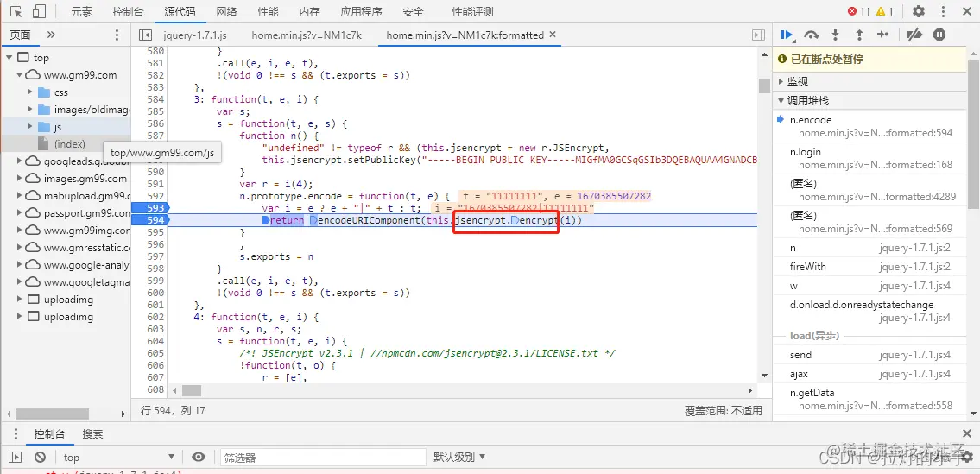This screenshot has width=980, height=474.
Task: Open DevTools settings gear
Action: 918,11
